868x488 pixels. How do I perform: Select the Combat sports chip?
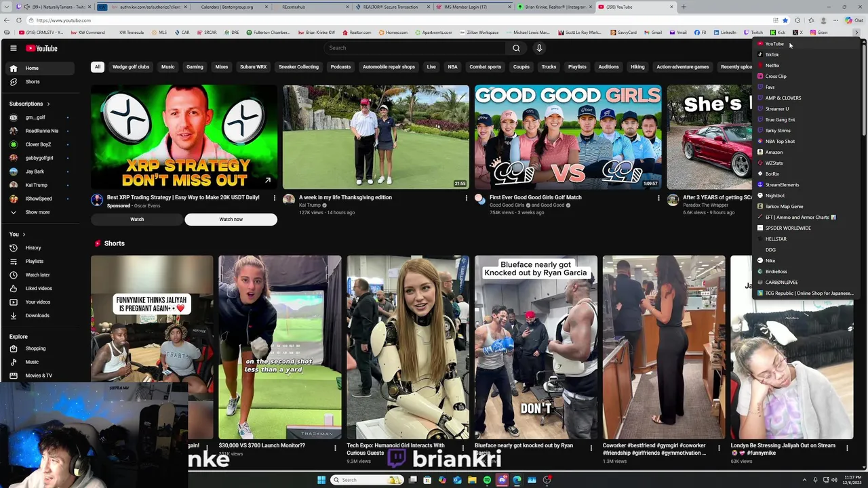pos(486,67)
